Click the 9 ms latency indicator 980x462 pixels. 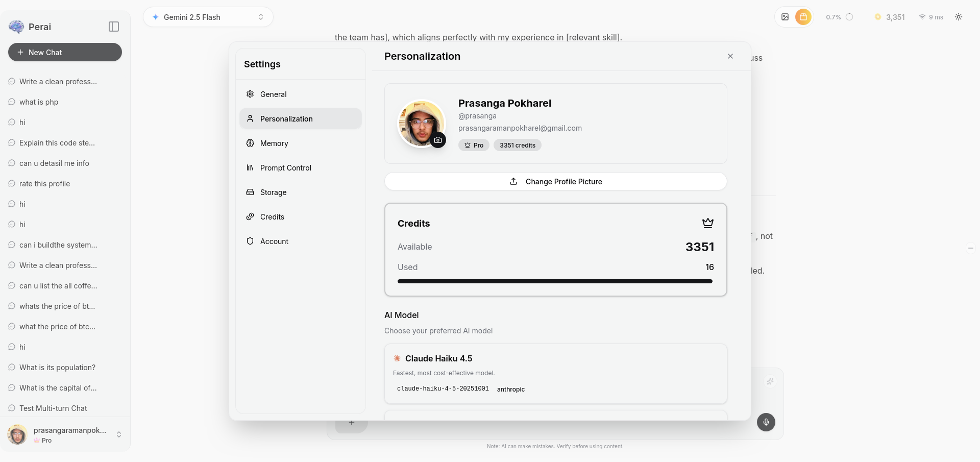coord(931,17)
